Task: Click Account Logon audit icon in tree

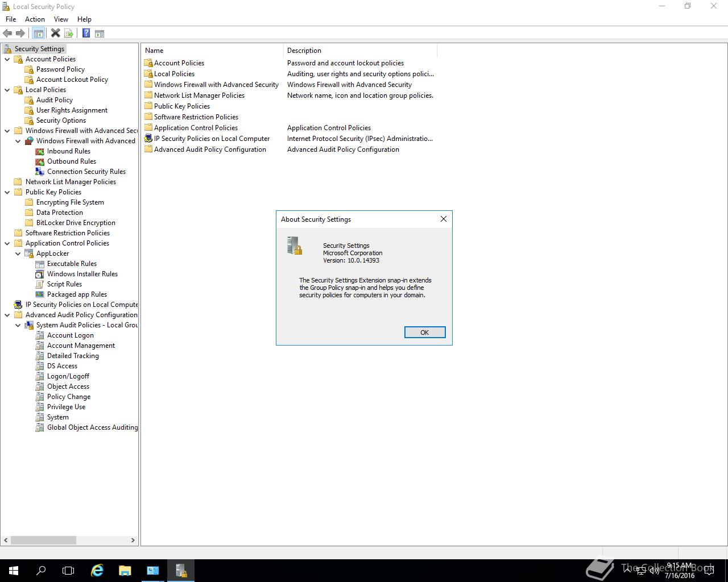Action: point(40,335)
